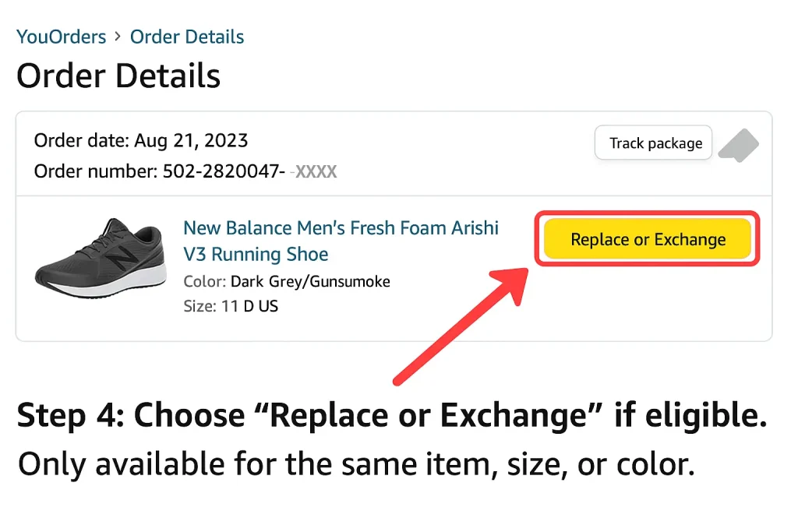Go back via the YouOrders breadcrumb link

[61, 36]
